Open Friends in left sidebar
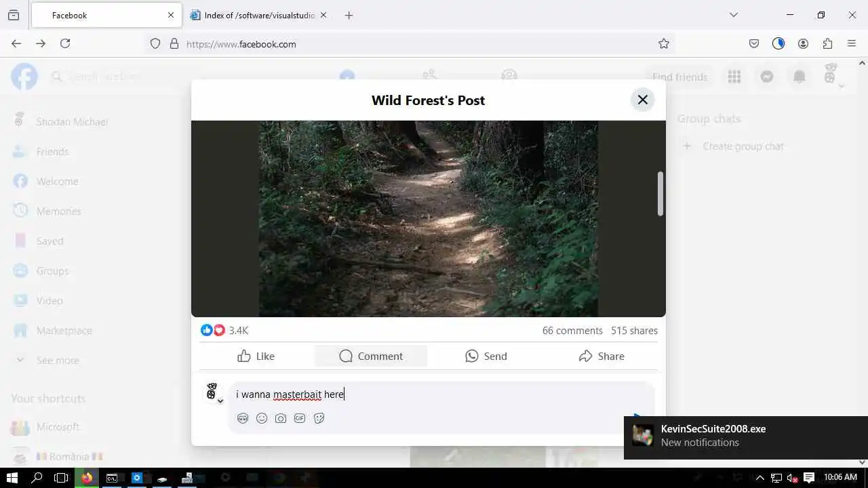This screenshot has height=488, width=868. [52, 151]
